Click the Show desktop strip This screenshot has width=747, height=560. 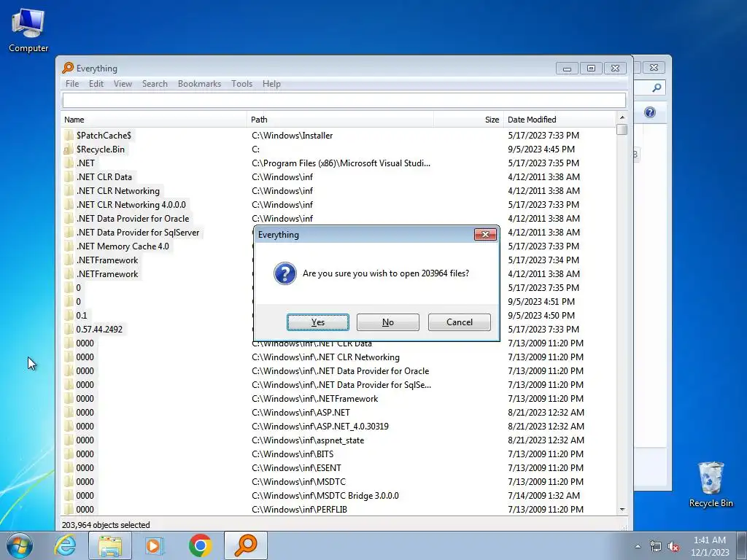click(742, 545)
